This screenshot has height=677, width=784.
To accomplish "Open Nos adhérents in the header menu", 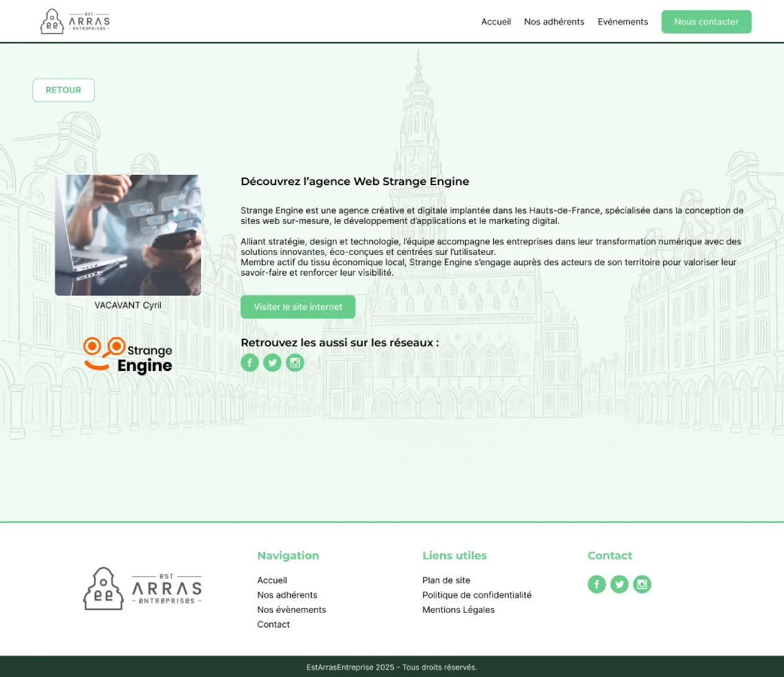I will coord(554,21).
